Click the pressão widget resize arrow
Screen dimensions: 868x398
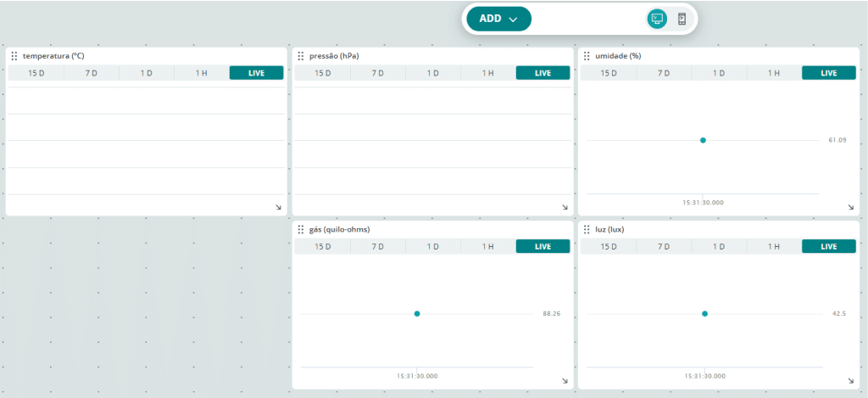click(x=565, y=207)
